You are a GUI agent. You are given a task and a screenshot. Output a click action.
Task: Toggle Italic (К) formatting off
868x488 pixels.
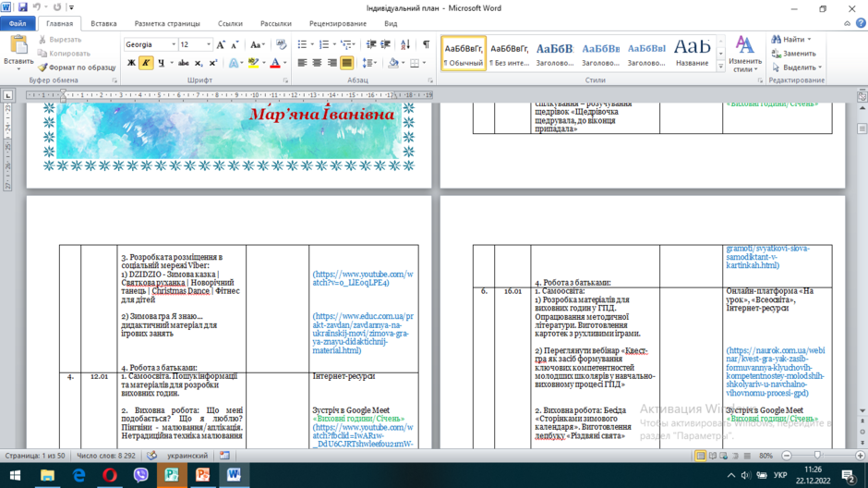tap(146, 63)
